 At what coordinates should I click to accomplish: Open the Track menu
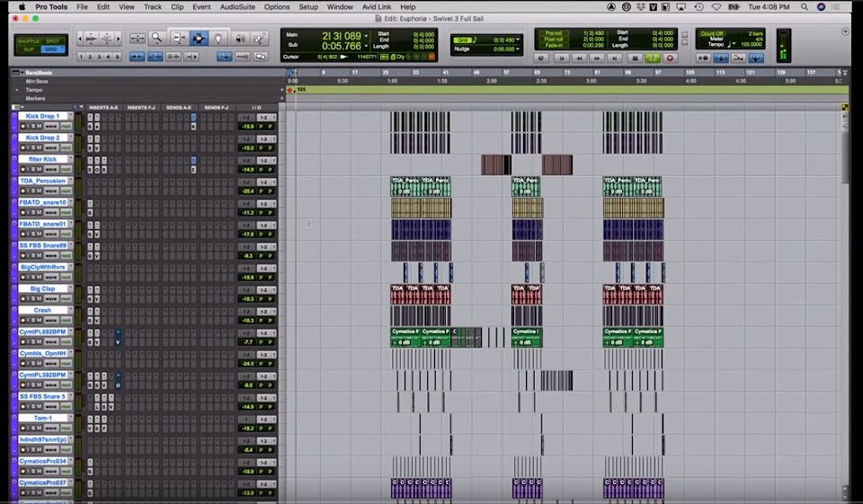point(153,7)
